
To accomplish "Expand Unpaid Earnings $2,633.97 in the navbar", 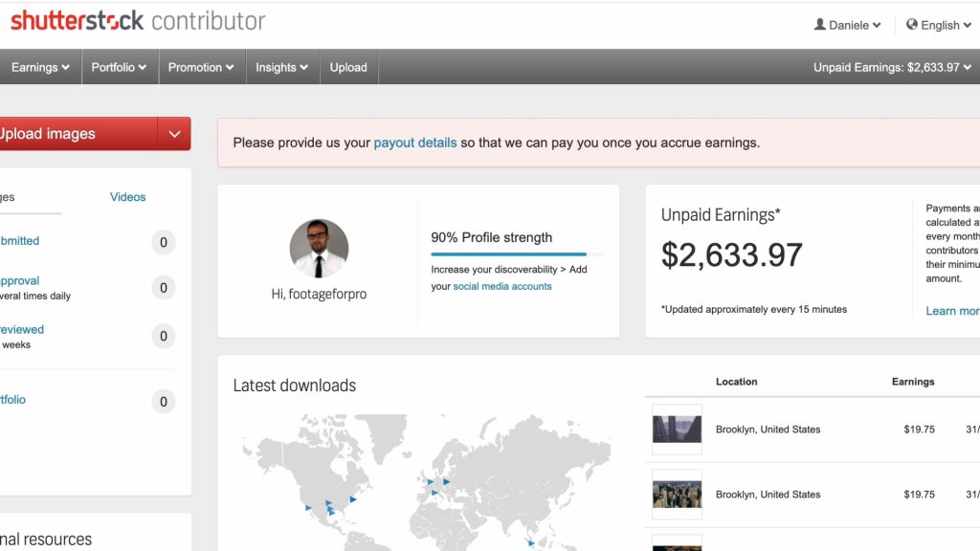I will tap(892, 67).
